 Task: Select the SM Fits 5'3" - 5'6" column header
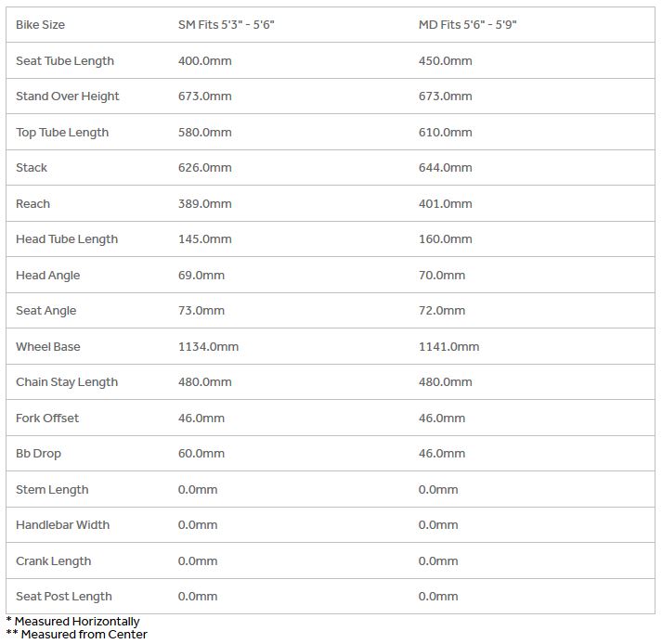click(226, 25)
